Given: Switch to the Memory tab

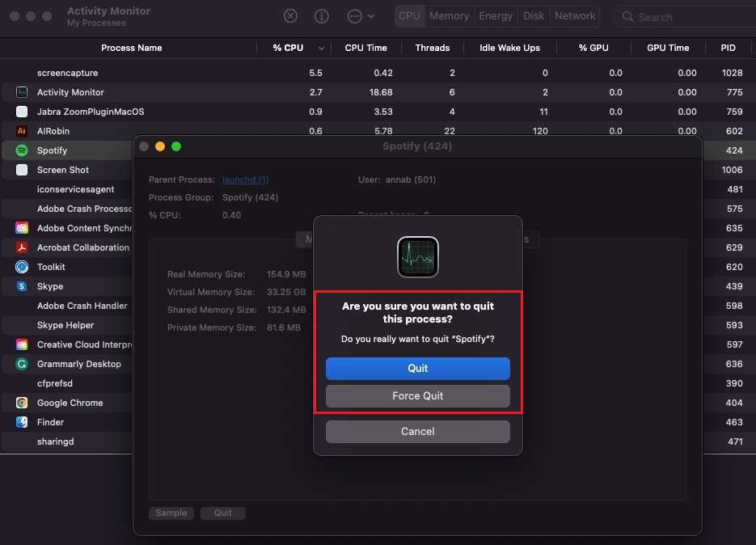Looking at the screenshot, I should (x=449, y=16).
